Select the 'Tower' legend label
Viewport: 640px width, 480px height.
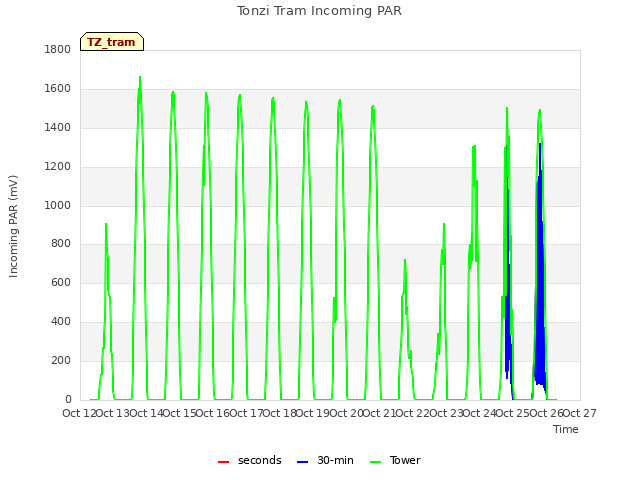[x=405, y=460]
